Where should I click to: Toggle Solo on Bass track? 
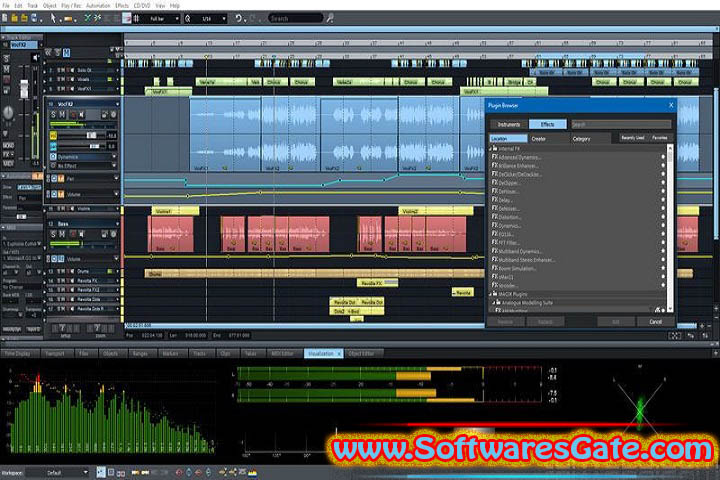pyautogui.click(x=53, y=234)
